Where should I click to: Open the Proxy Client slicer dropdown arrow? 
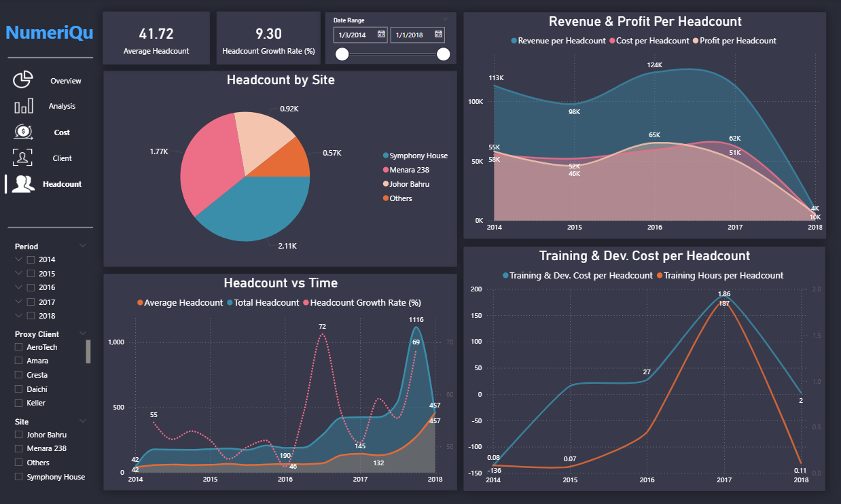[x=83, y=334]
